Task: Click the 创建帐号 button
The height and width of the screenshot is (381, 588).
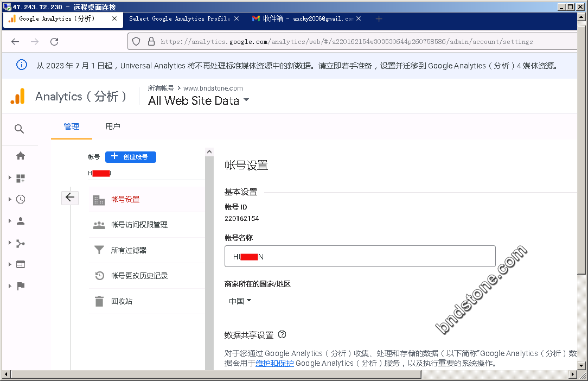Action: pos(131,157)
